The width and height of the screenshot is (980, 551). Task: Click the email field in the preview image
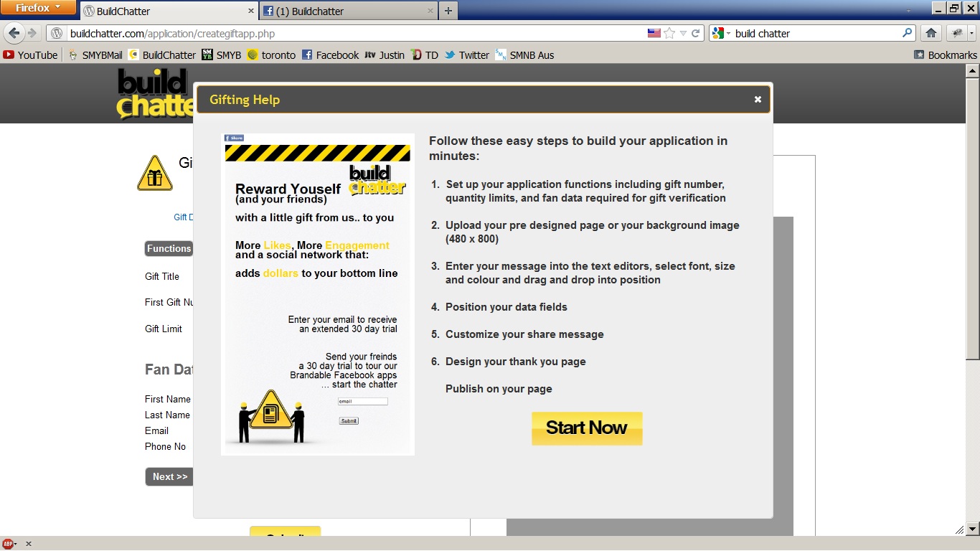(x=363, y=402)
